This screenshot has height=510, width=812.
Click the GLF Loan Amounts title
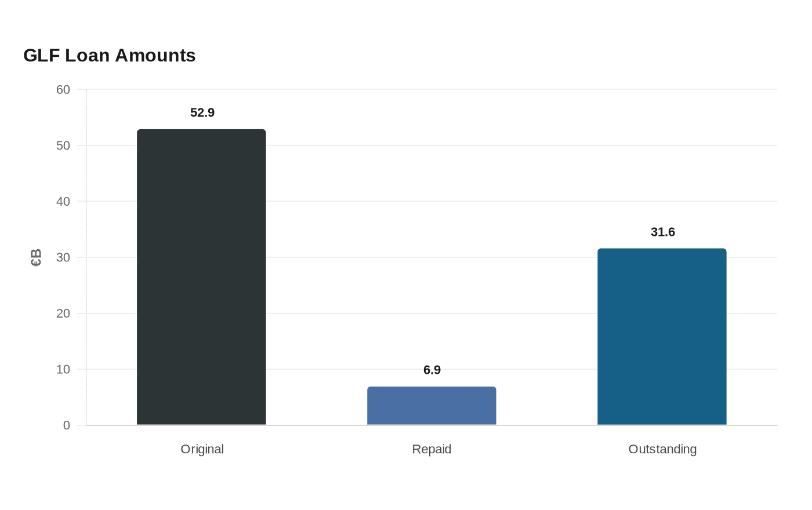point(110,56)
